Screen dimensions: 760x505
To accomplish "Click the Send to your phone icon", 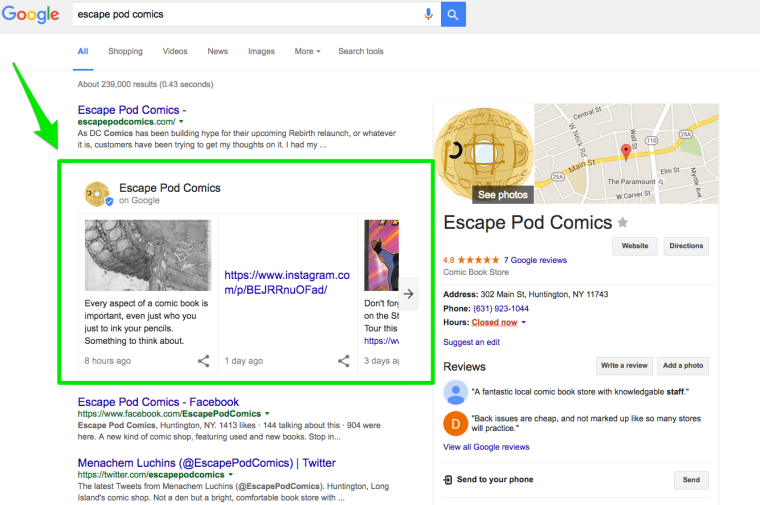I will coord(448,480).
